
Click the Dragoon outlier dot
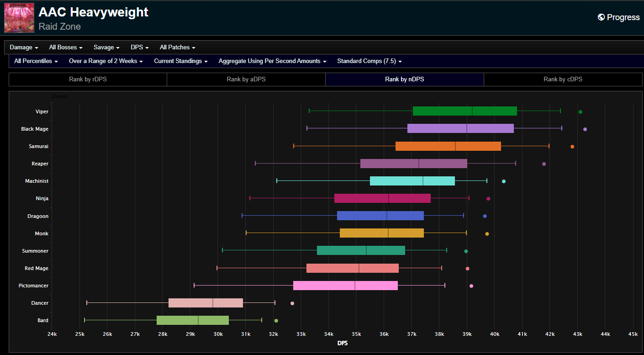click(485, 216)
